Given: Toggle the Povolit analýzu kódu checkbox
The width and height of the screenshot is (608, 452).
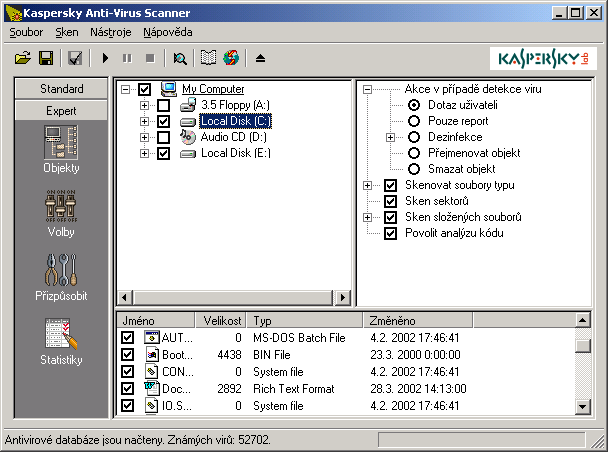Looking at the screenshot, I should 390,233.
